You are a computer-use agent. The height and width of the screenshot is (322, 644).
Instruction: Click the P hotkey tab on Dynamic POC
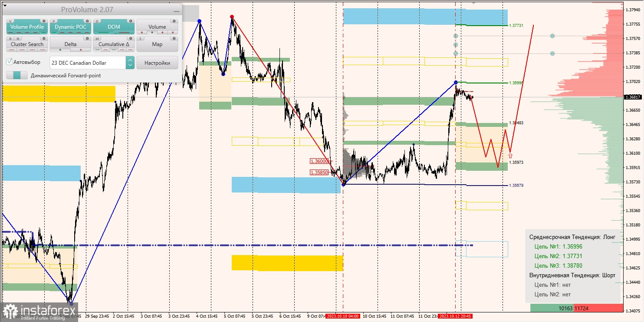[54, 21]
